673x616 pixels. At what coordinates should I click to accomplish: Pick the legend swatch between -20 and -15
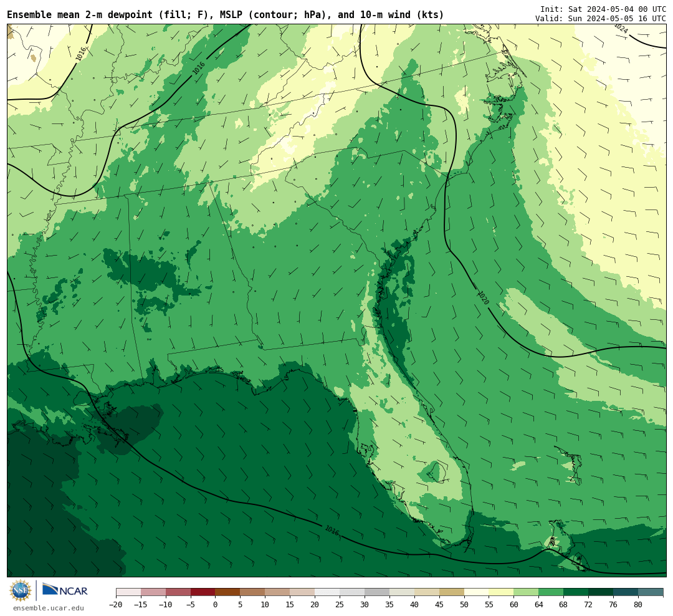(128, 592)
